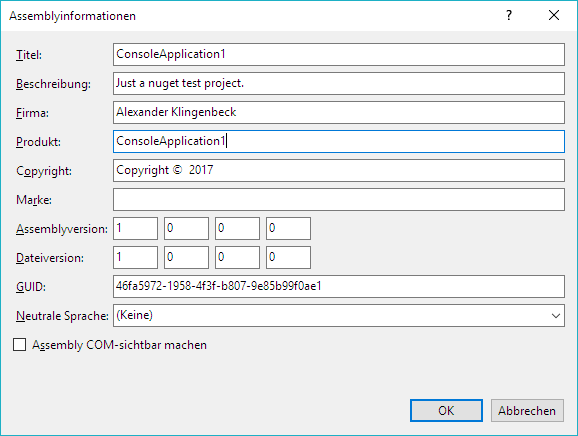Click the Dateiversion label
This screenshot has height=436, width=578.
50,258
